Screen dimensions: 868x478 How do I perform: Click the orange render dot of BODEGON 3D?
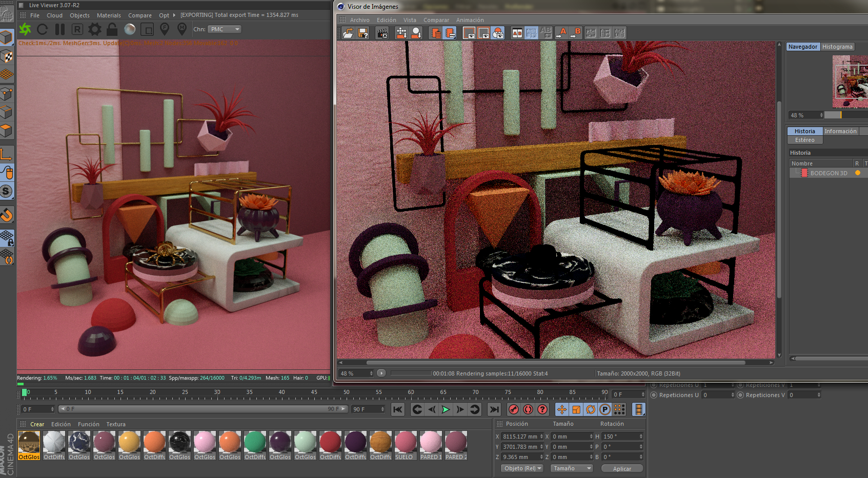[858, 173]
